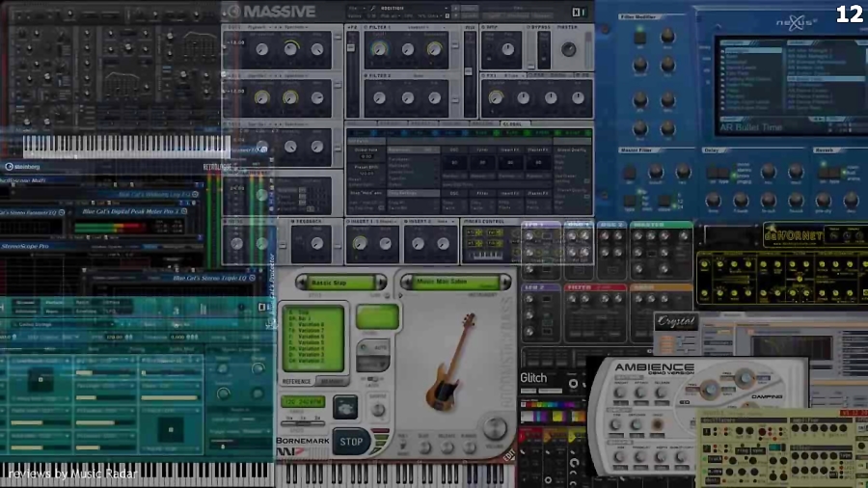Click the STOP button in Broomstick Bass

pyautogui.click(x=351, y=442)
